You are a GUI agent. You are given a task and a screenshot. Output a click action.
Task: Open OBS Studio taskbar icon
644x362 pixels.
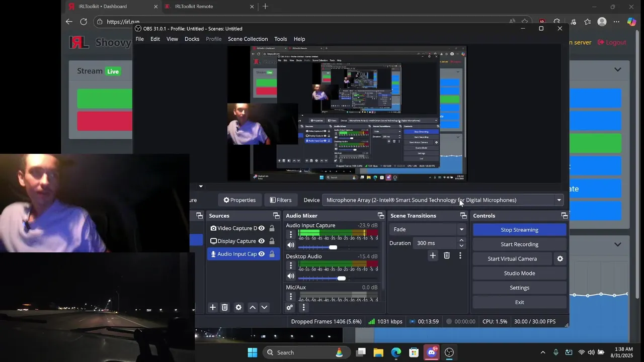coord(449,352)
